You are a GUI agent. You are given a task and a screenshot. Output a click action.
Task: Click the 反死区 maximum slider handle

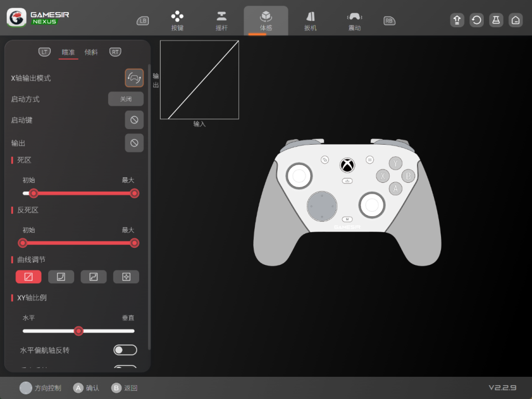point(134,243)
